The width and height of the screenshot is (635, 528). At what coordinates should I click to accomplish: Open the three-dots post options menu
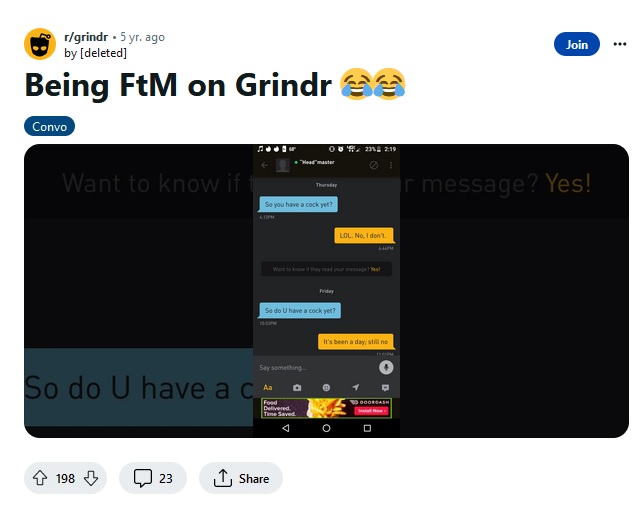(x=620, y=44)
